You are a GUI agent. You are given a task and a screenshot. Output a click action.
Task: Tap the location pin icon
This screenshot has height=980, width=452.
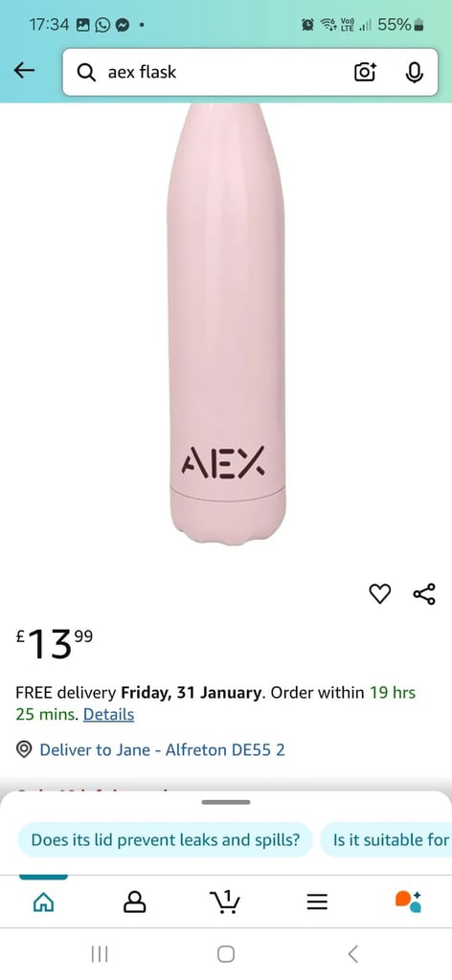click(x=24, y=749)
